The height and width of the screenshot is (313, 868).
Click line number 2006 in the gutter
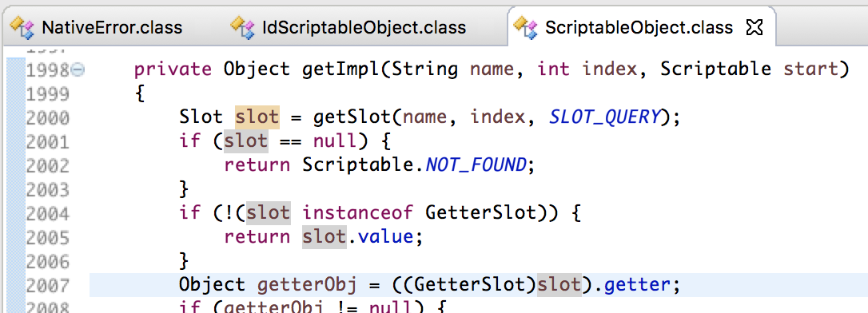tap(48, 261)
